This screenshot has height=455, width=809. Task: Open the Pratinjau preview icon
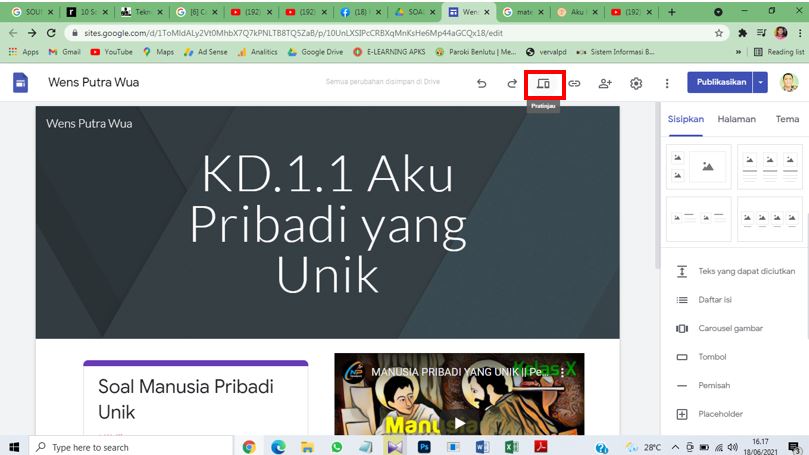point(544,84)
